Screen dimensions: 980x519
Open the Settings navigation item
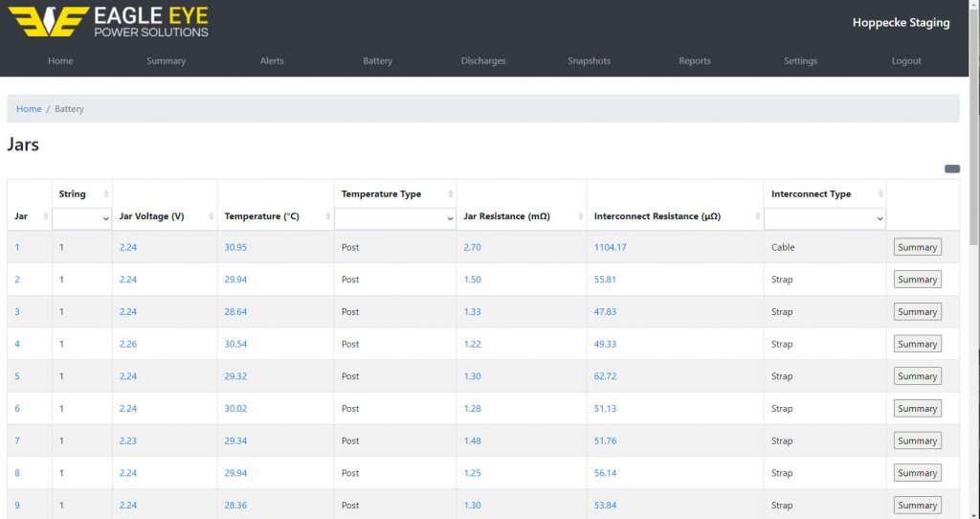tap(801, 60)
